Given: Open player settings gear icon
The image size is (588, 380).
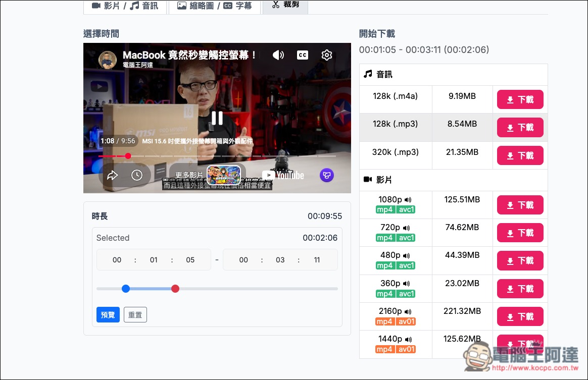Looking at the screenshot, I should (327, 55).
